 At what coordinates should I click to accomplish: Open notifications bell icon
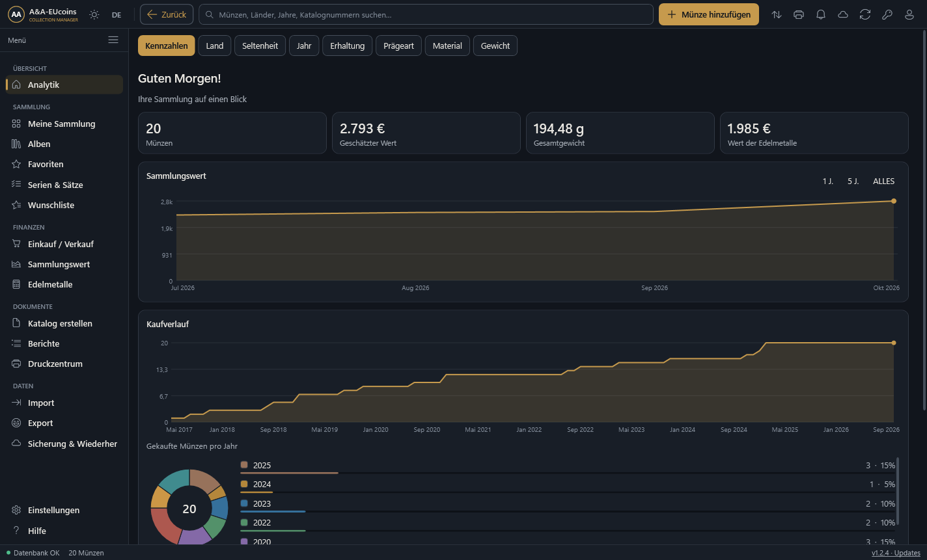pyautogui.click(x=821, y=14)
